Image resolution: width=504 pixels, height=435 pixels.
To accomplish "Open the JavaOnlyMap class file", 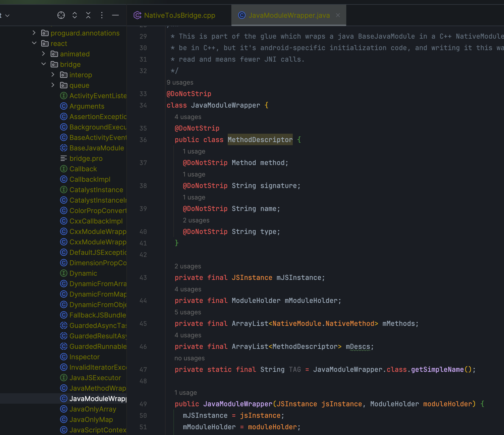I will coord(91,420).
